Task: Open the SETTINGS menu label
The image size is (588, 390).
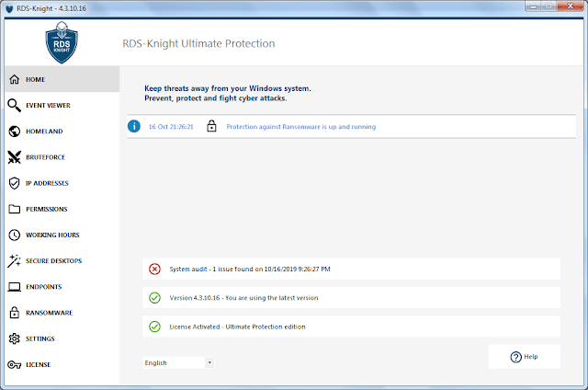Action: [40, 338]
